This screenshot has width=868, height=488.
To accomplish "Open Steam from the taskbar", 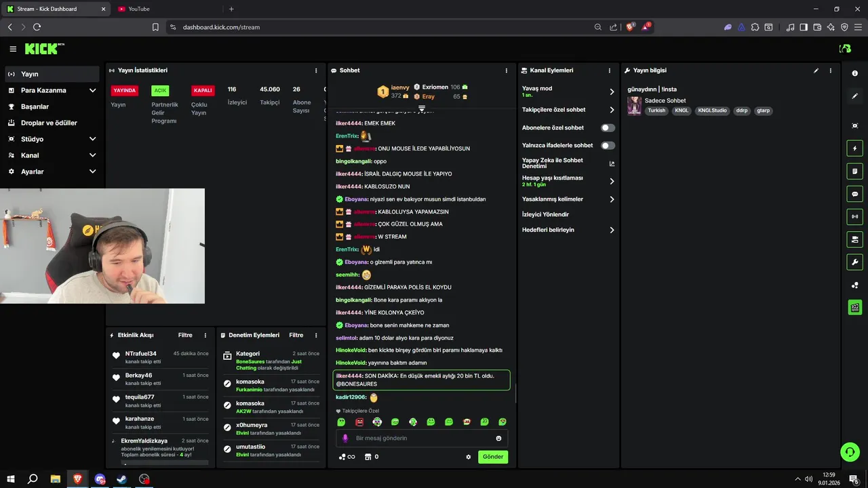I will (122, 479).
